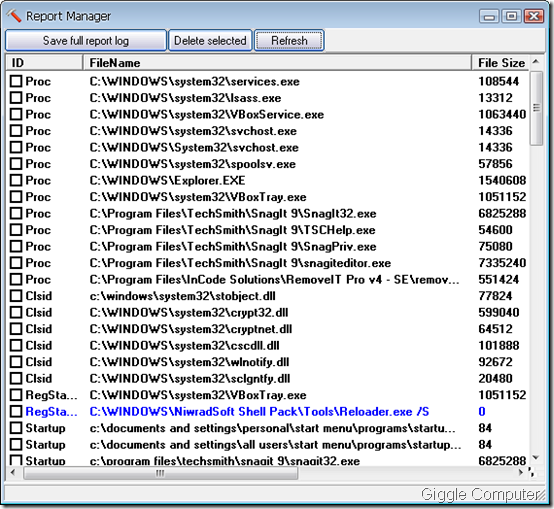Click the Delete selected button
This screenshot has height=509, width=554.
coord(210,41)
